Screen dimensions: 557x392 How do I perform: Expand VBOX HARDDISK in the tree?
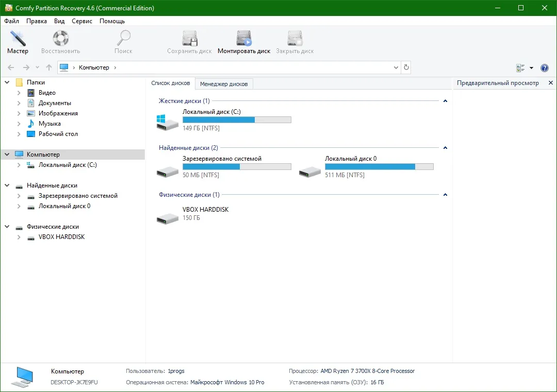(19, 237)
